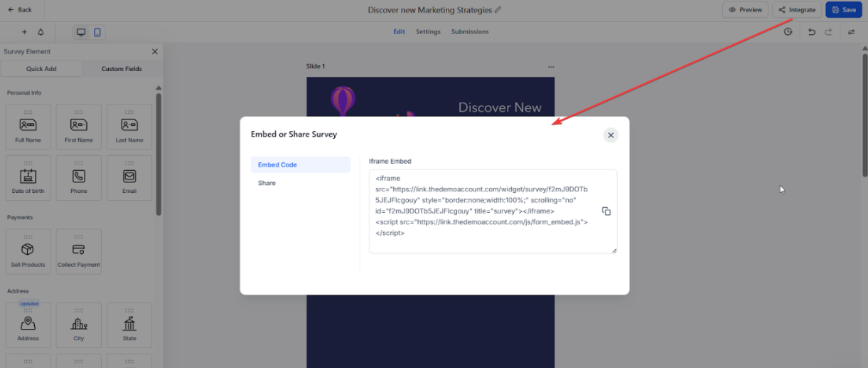868x368 pixels.
Task: Open version history clock icon
Action: coord(788,32)
